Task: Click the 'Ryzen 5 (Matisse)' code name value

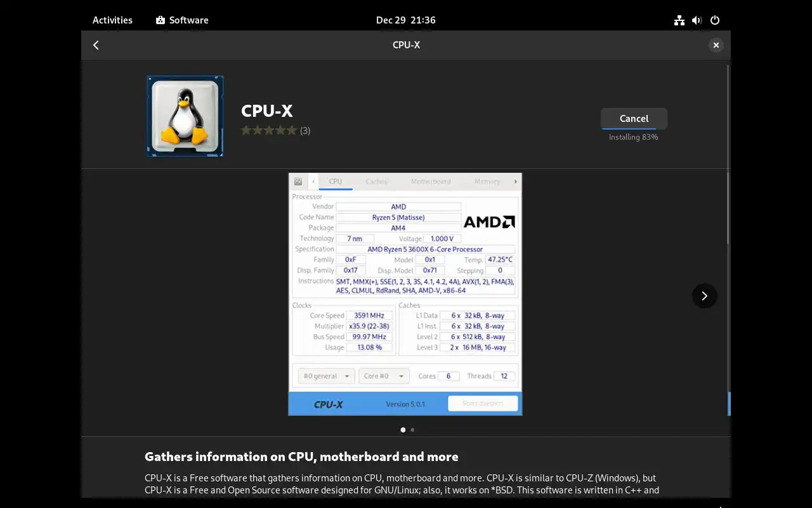Action: coord(398,217)
